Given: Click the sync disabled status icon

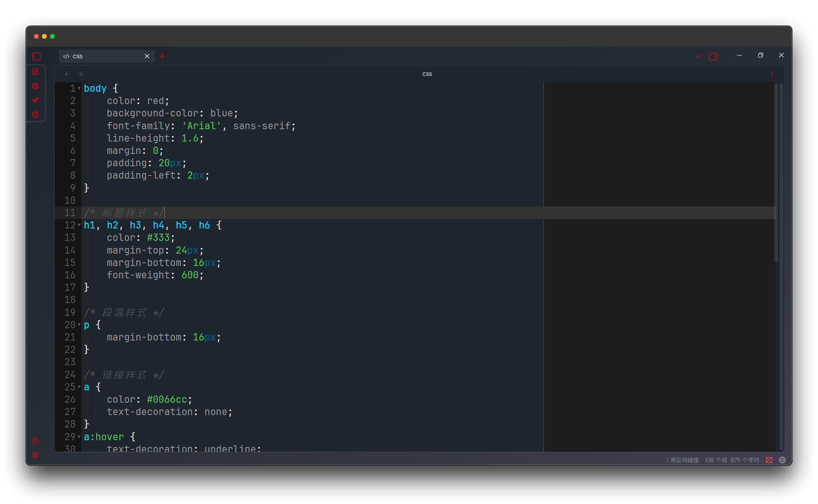Looking at the screenshot, I should (769, 460).
